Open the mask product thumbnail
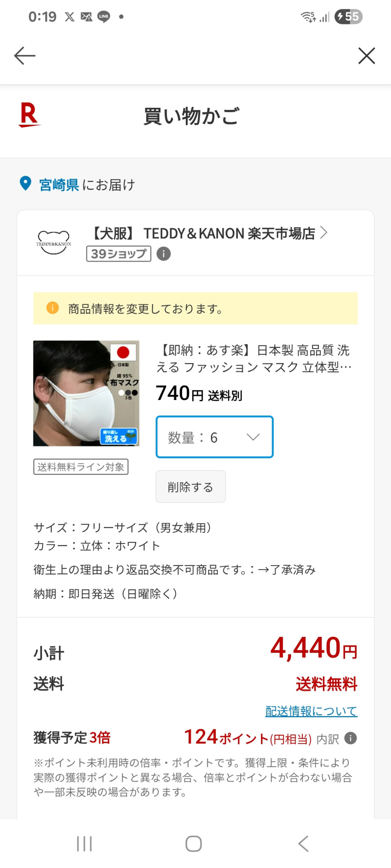This screenshot has height=868, width=391. (86, 393)
